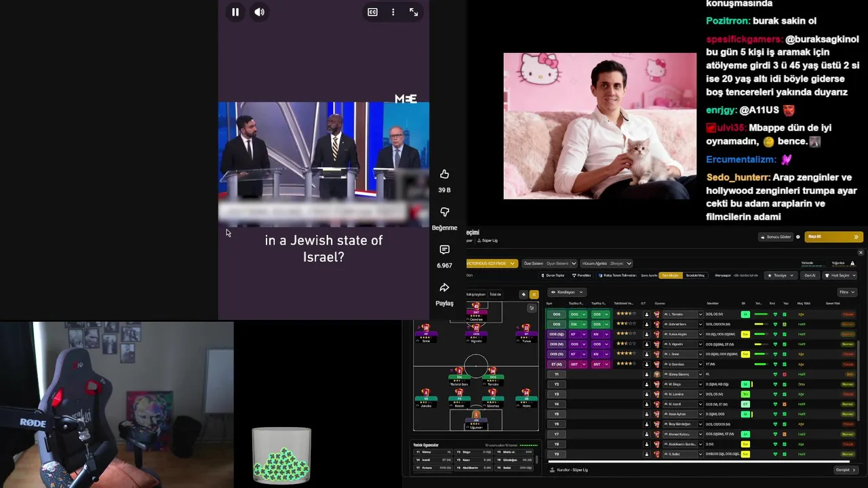Viewport: 868px width, 488px height.
Task: Toggle the checkbox in W. Singo row
Action: 785,384
